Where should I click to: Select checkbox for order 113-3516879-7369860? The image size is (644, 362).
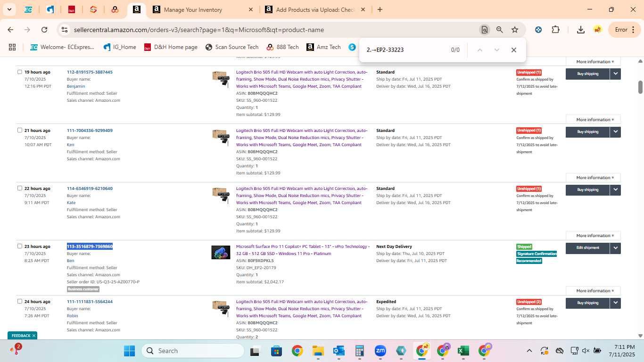tap(20, 246)
